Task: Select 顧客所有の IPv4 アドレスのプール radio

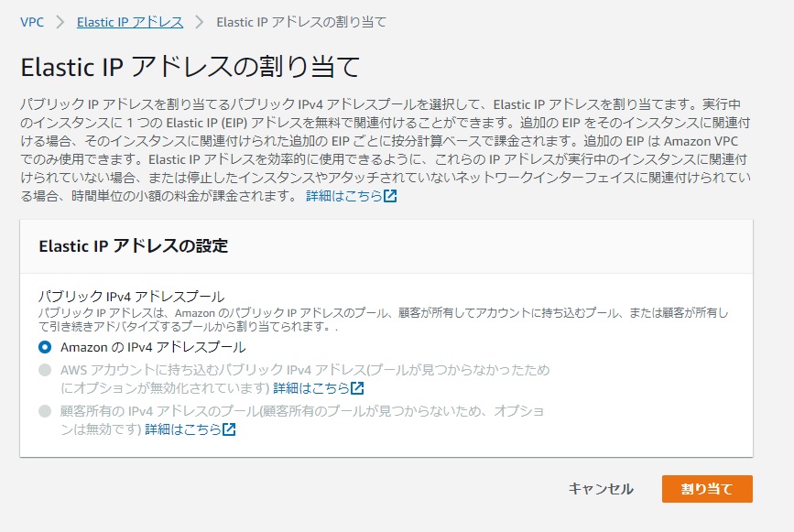Action: click(x=45, y=411)
